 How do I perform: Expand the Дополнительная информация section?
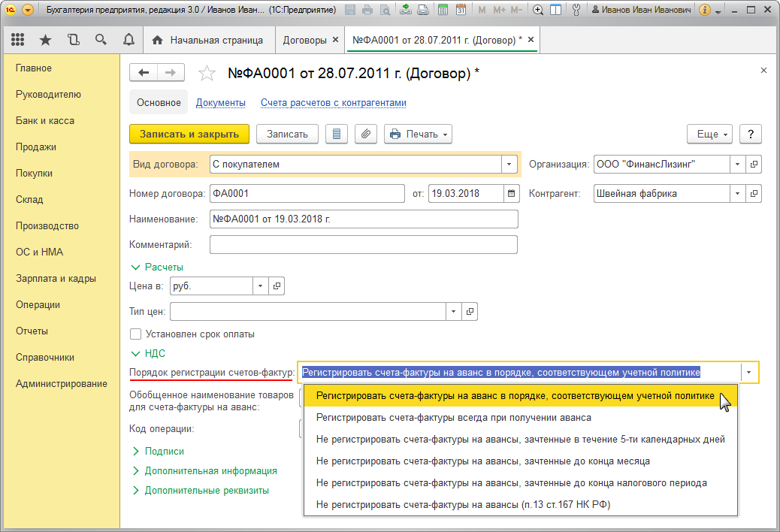204,471
